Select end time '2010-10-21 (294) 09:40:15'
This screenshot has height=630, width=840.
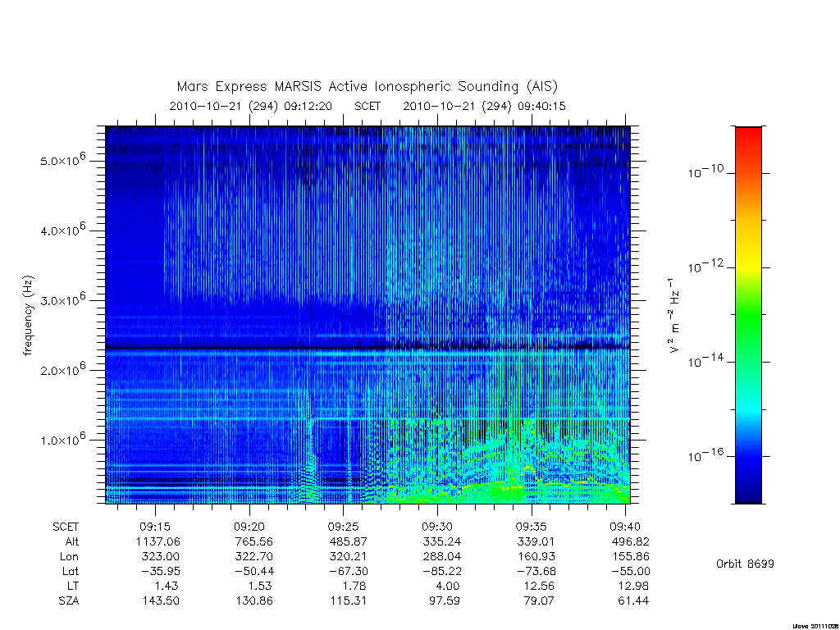click(484, 106)
